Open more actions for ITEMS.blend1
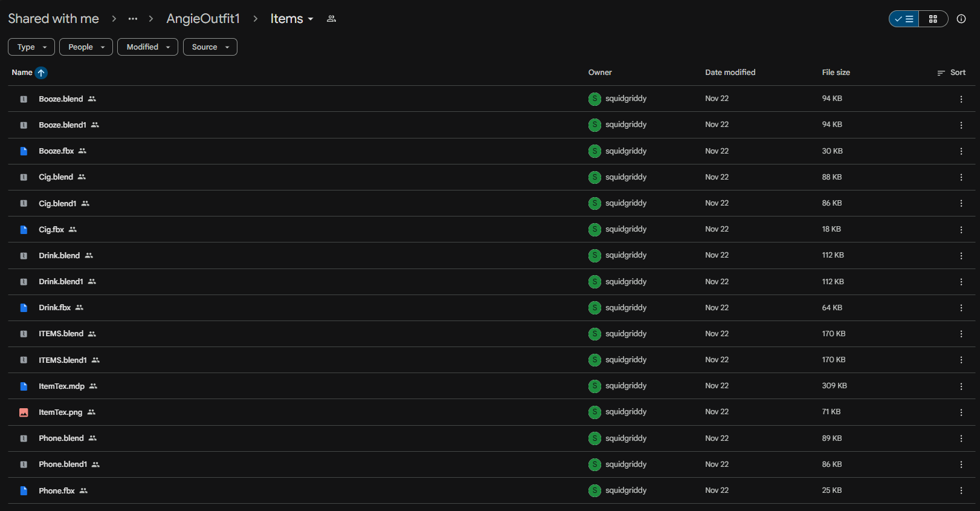 click(x=961, y=360)
